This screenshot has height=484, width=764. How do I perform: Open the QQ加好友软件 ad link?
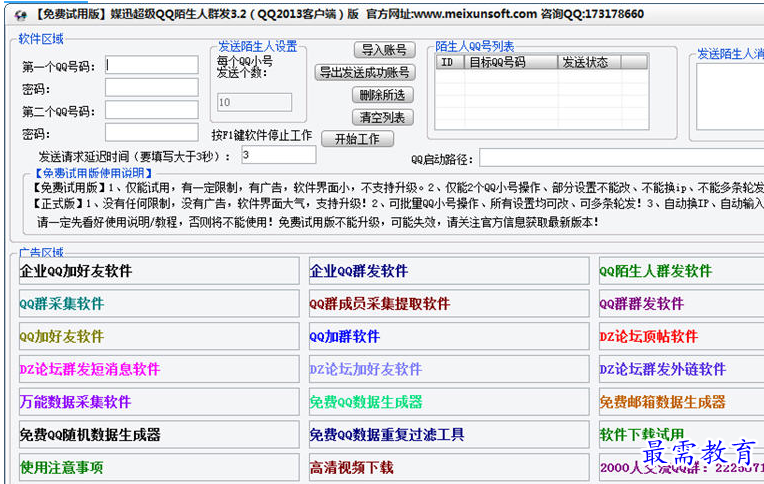[x=159, y=336]
